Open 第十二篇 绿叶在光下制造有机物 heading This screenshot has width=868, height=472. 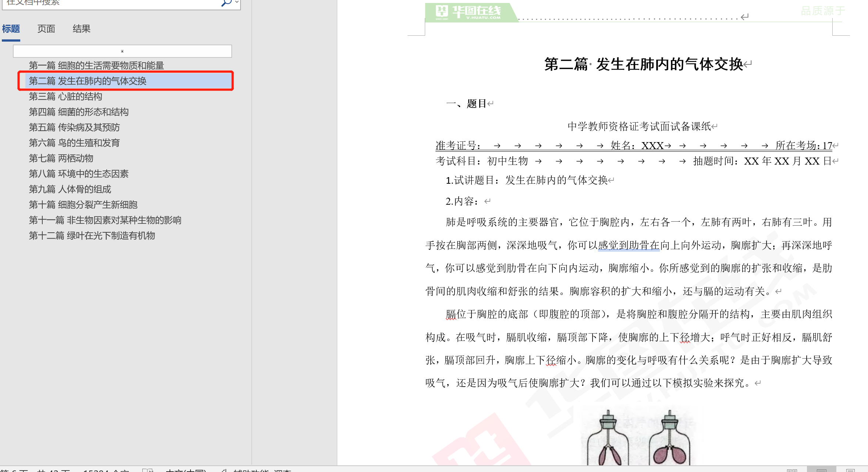point(92,236)
